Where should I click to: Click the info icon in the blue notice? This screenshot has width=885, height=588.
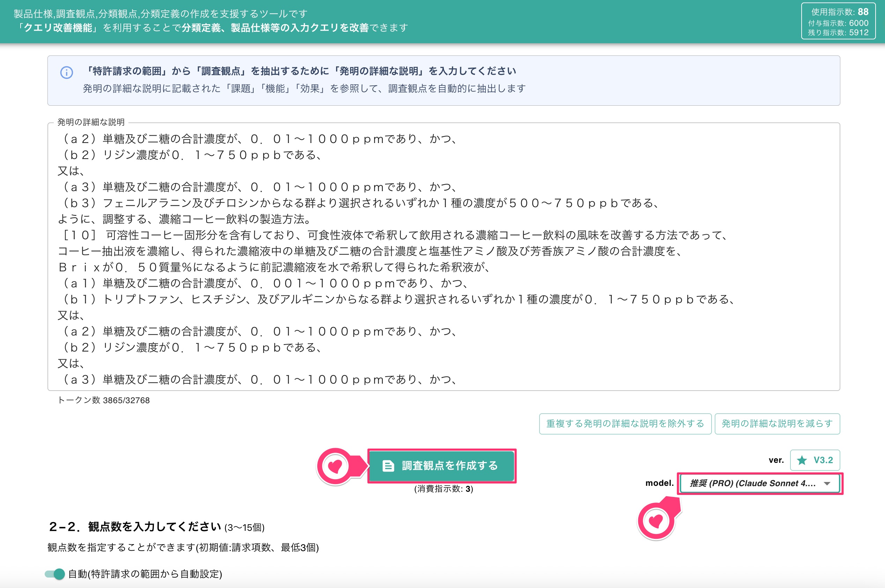[66, 73]
